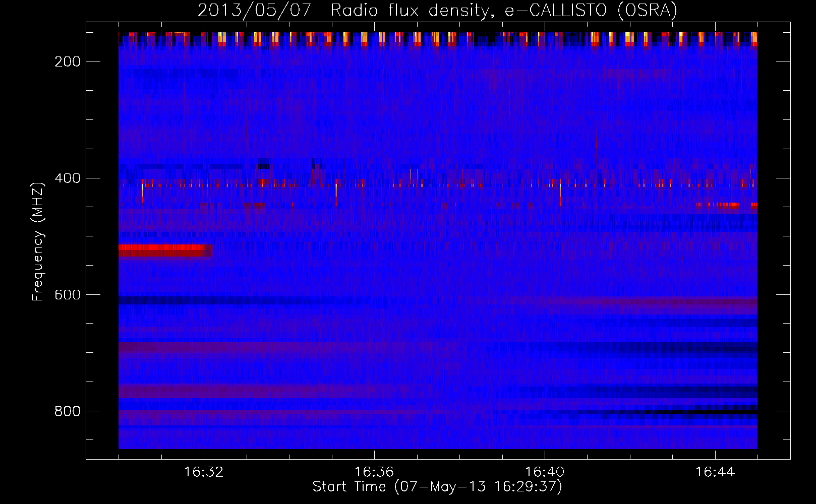The height and width of the screenshot is (504, 816).
Task: Click the 16:32 time tick label
Action: pos(204,472)
